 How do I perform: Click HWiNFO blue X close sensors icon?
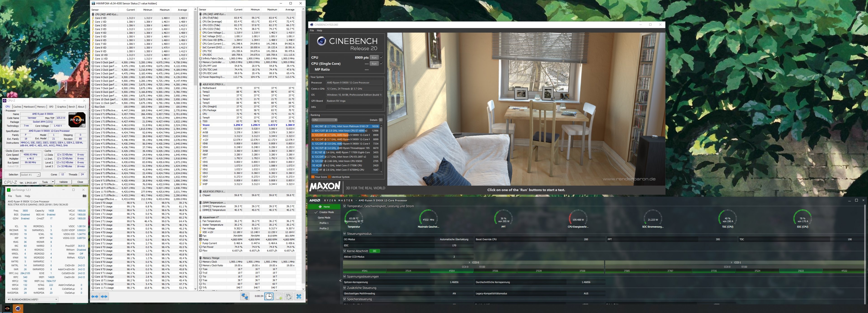click(299, 296)
